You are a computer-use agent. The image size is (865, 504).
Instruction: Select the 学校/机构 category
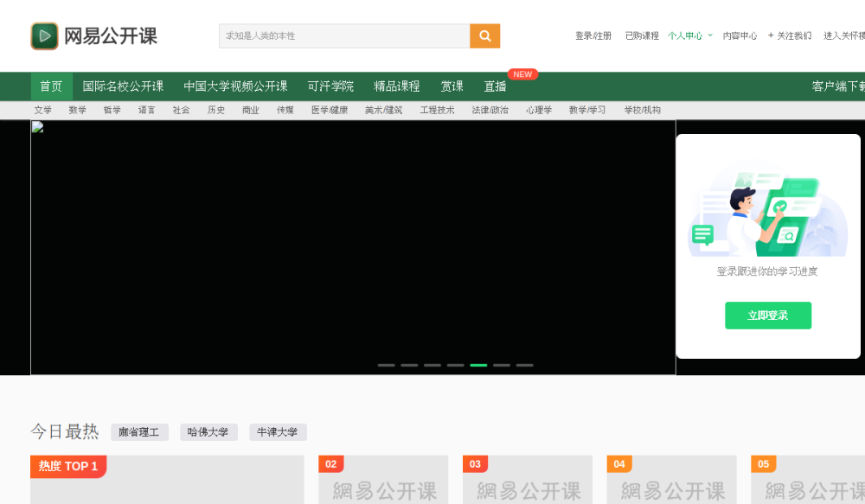[642, 111]
